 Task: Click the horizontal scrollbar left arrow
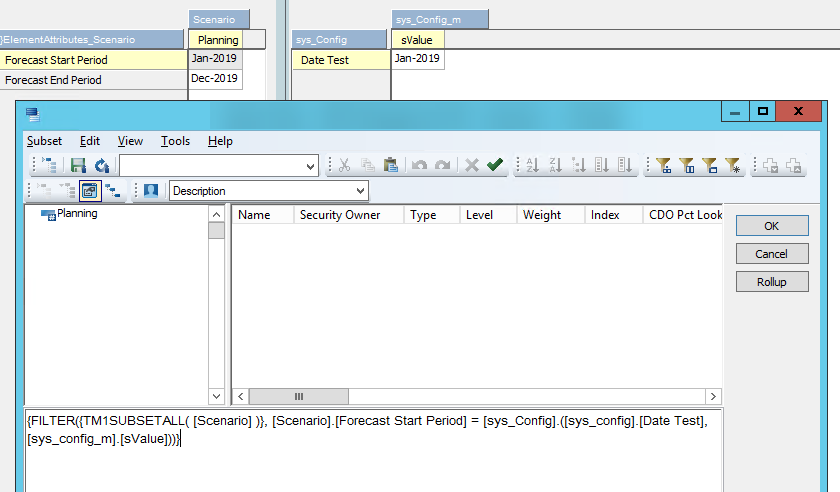[x=241, y=397]
